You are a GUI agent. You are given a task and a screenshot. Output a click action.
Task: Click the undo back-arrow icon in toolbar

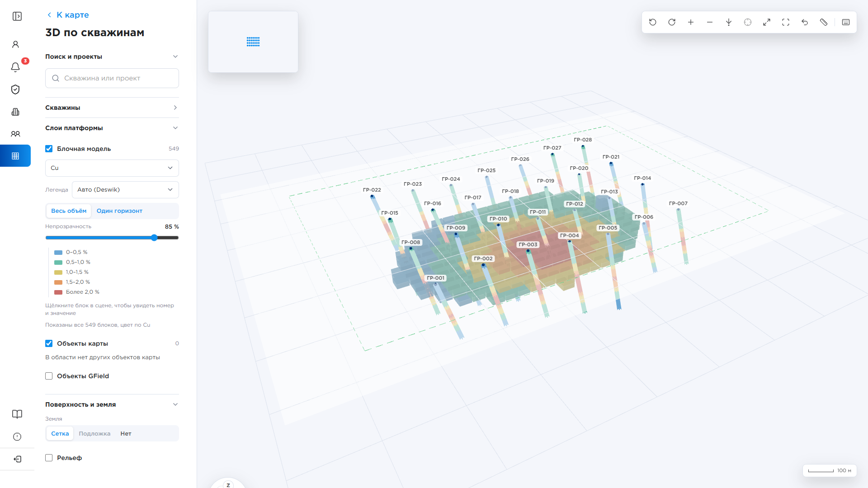point(805,22)
